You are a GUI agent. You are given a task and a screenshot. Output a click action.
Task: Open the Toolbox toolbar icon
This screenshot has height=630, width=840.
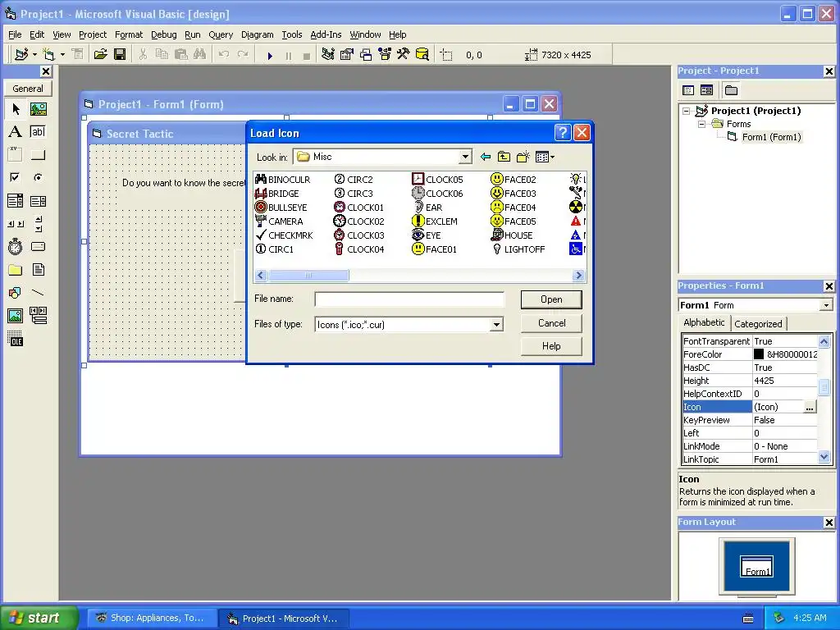[403, 54]
